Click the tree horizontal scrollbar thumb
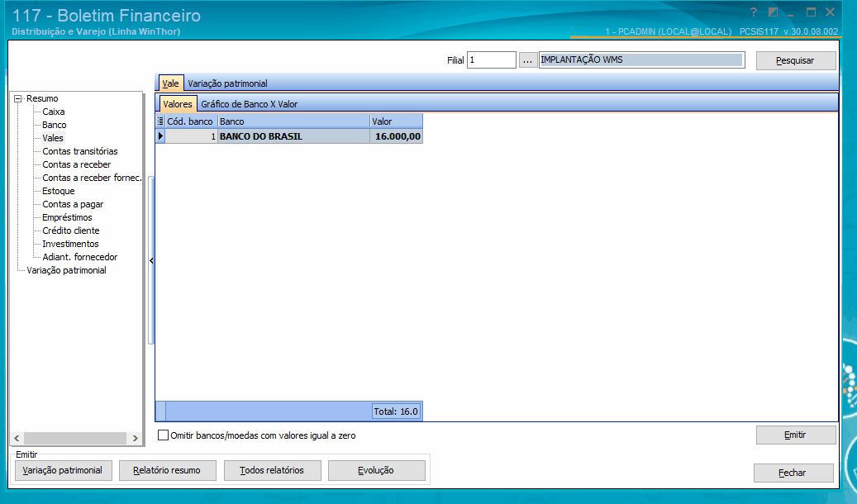The image size is (857, 504). coord(75,439)
